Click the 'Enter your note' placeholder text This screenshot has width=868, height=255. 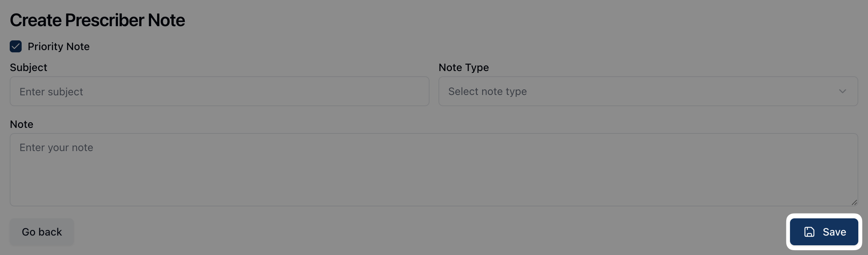point(56,148)
